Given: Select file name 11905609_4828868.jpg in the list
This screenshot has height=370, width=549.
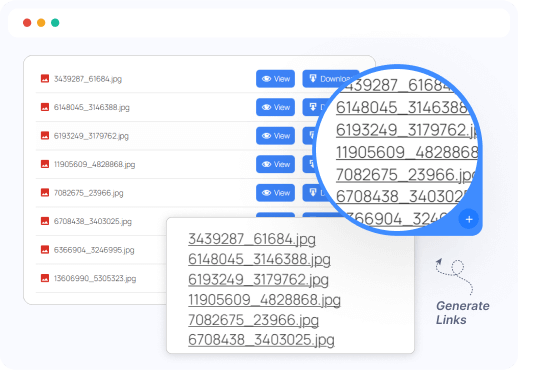Looking at the screenshot, I should 95,165.
